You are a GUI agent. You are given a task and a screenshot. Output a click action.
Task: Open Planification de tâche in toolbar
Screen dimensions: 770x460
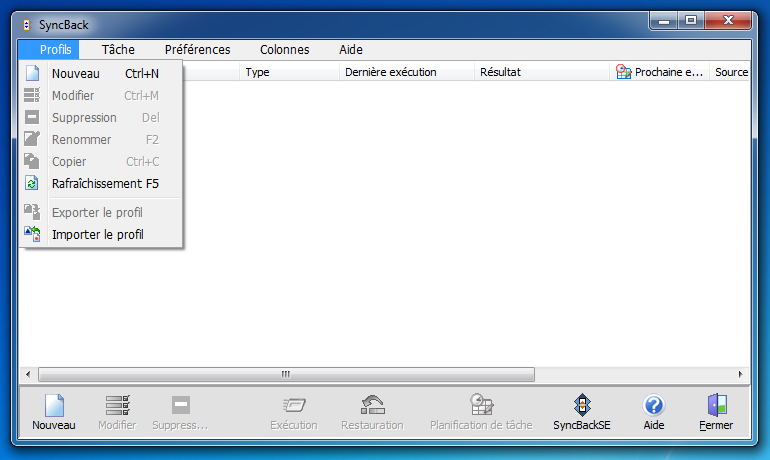pos(481,412)
